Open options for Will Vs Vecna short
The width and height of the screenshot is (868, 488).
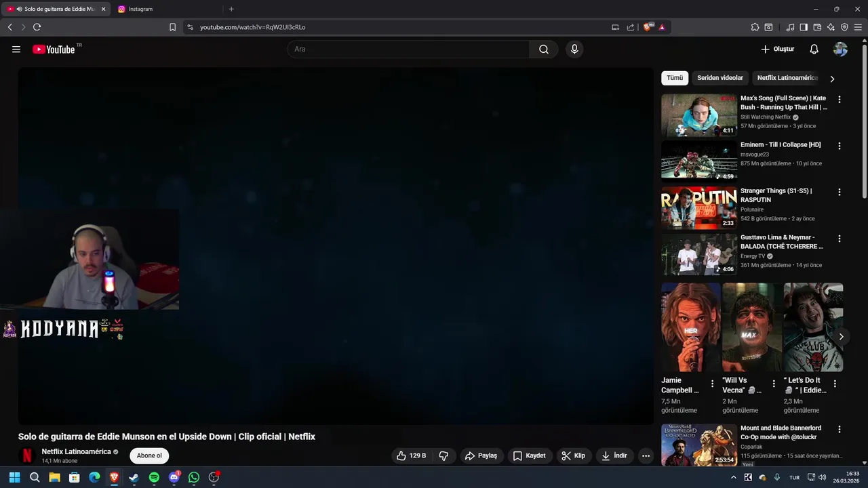click(x=774, y=384)
